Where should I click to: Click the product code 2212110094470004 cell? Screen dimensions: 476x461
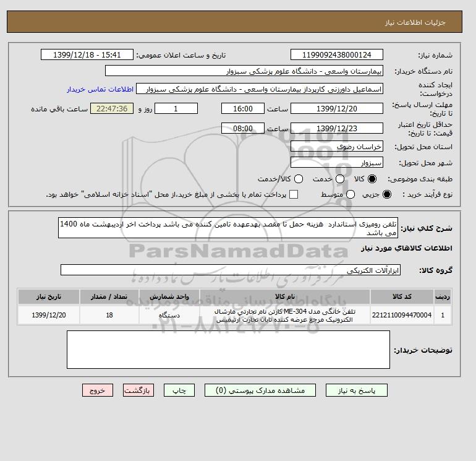coord(402,315)
